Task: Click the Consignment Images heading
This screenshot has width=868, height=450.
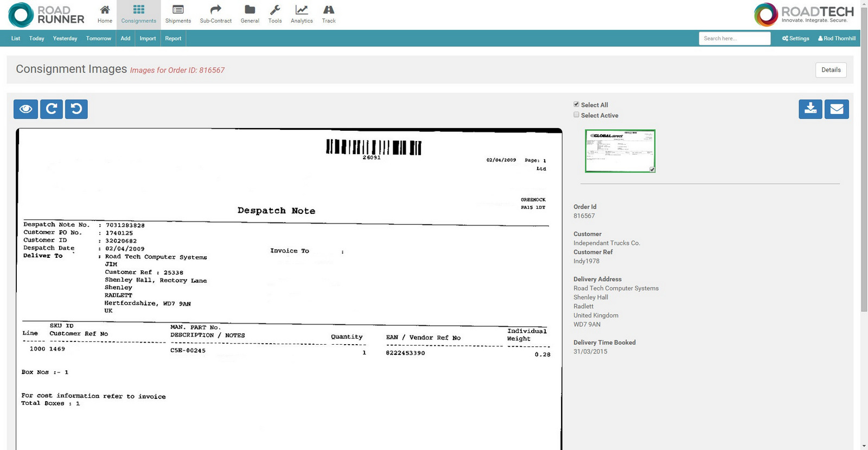Action: click(x=71, y=69)
